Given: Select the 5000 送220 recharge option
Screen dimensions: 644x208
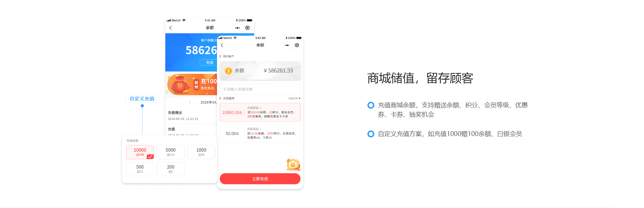Looking at the screenshot, I should 171,152.
